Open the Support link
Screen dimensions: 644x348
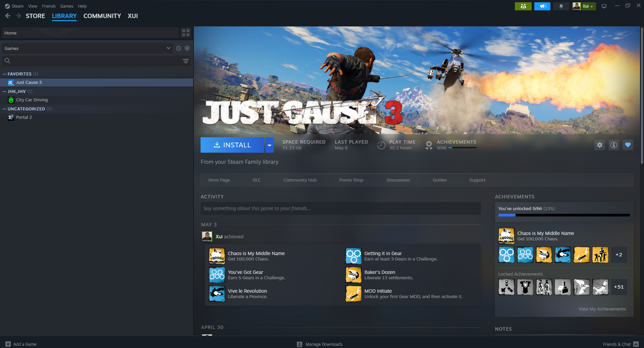(x=477, y=180)
